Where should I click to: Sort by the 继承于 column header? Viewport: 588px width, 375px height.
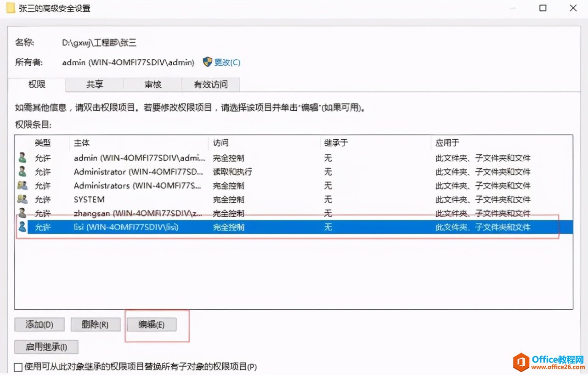pyautogui.click(x=375, y=143)
